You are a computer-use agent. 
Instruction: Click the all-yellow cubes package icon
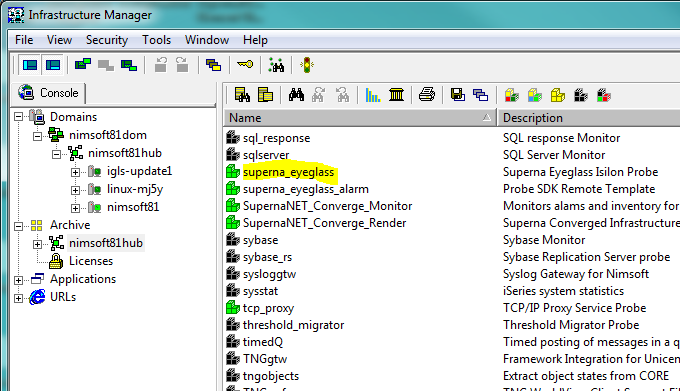click(558, 95)
